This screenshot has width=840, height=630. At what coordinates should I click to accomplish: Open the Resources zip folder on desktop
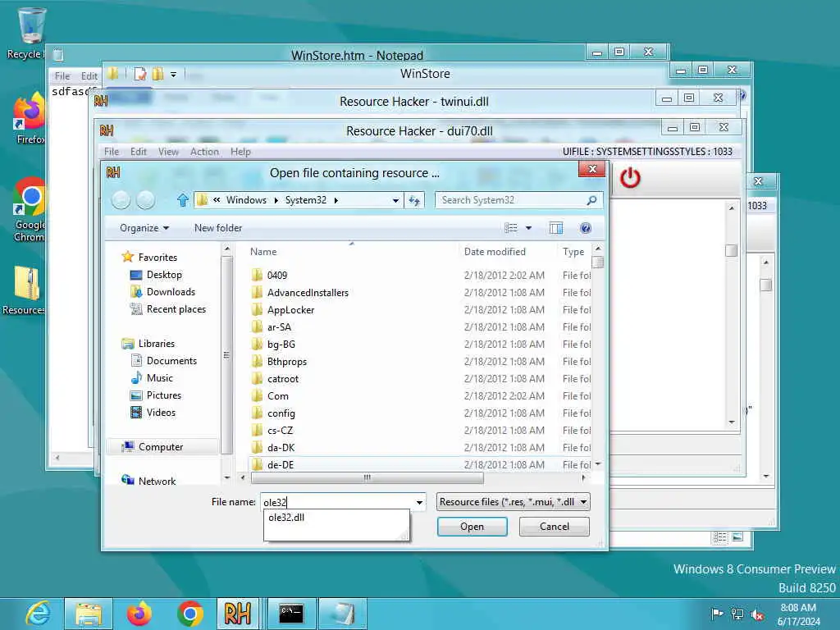click(24, 290)
